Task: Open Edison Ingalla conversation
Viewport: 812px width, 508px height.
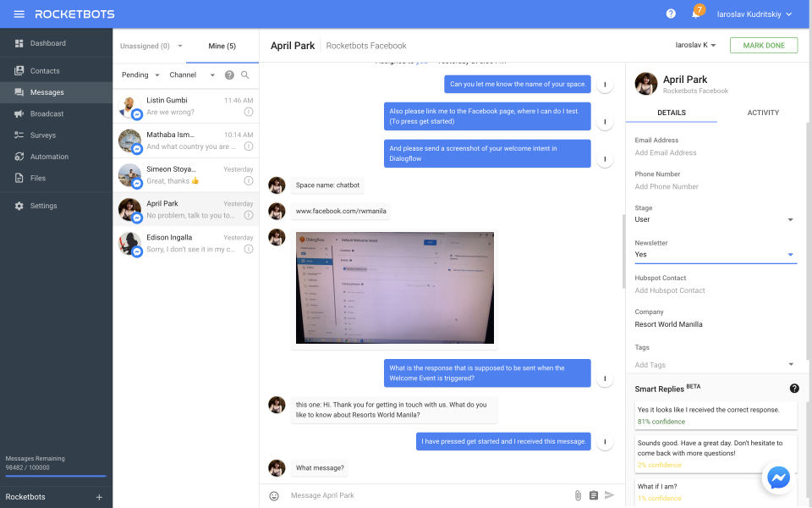Action: (186, 243)
